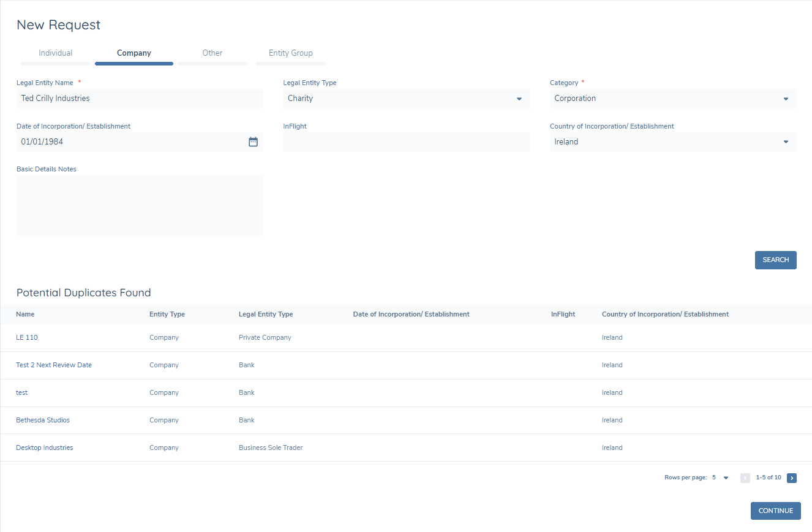Open the Rows per page dropdown
Screen dimensions: 812x532
point(725,477)
